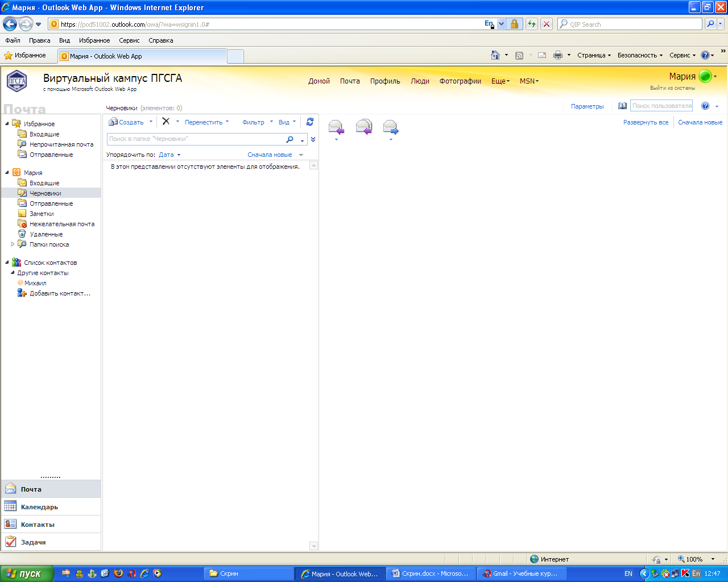Click the PGSGA campus logo

pos(16,81)
